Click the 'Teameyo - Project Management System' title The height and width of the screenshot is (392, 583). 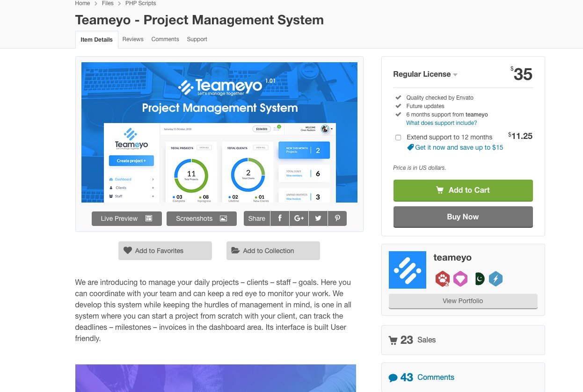[199, 20]
